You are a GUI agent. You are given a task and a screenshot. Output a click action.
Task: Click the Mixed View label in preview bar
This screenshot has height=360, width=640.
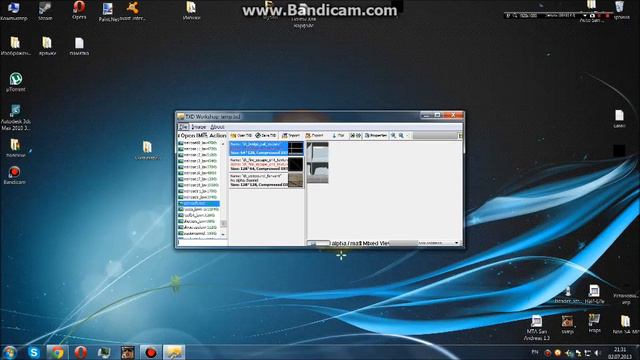click(376, 243)
